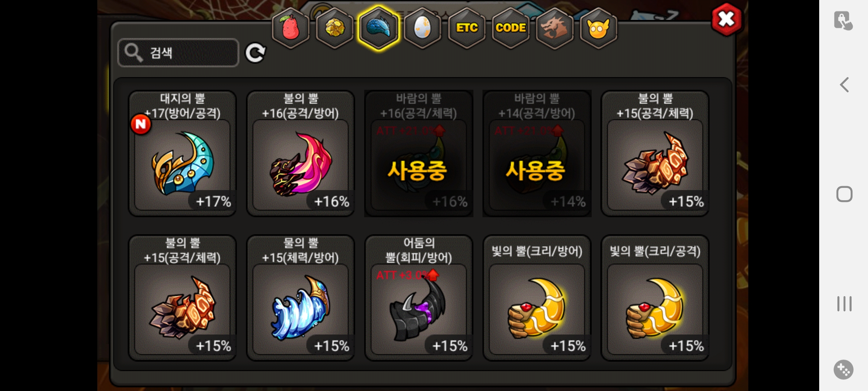Select the 빛의 뿔(크리/방어) golden horn
Viewport: 868px width, 391px height.
pyautogui.click(x=537, y=298)
